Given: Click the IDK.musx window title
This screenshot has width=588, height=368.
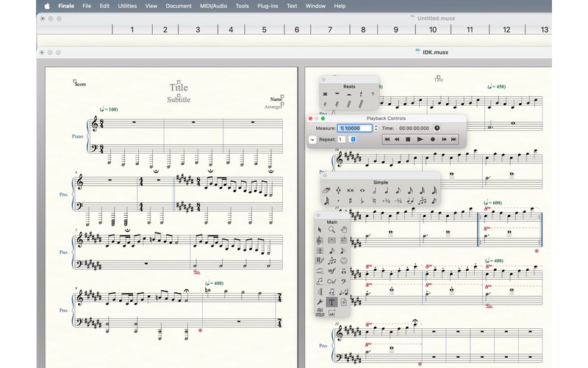Looking at the screenshot, I should point(435,52).
